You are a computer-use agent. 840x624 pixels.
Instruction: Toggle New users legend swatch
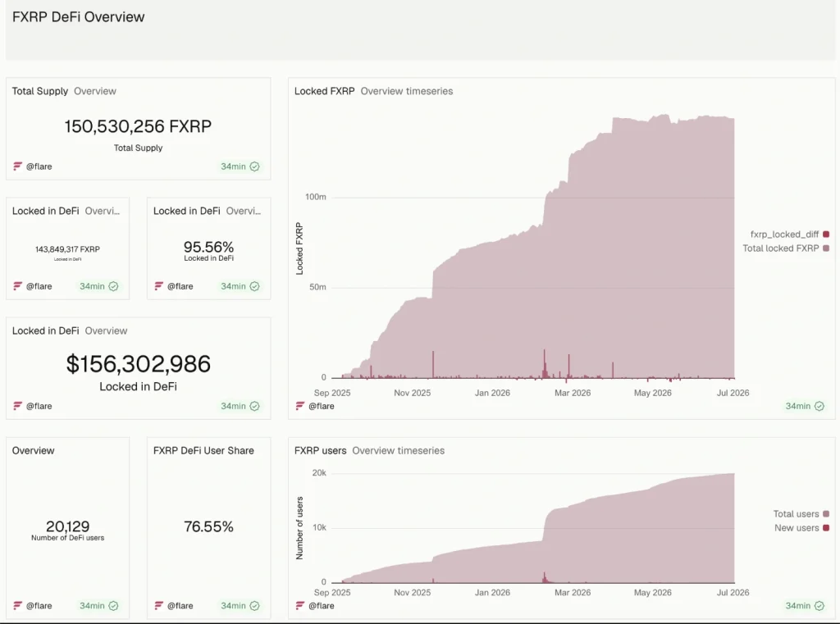[x=826, y=527]
